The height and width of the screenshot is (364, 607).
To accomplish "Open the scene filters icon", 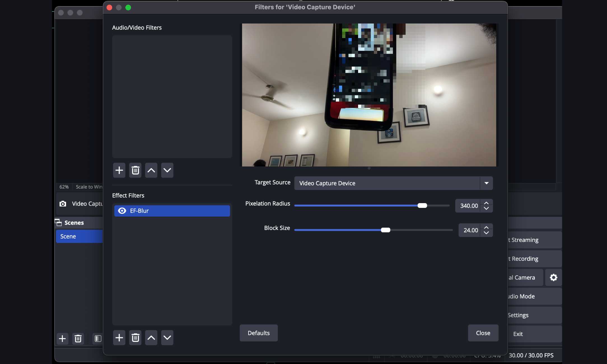I will click(97, 339).
